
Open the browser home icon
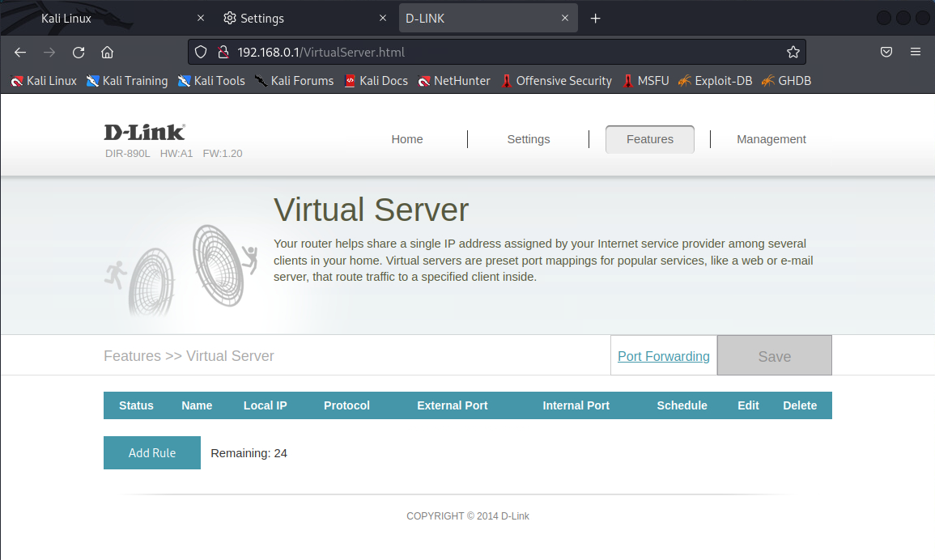click(108, 53)
